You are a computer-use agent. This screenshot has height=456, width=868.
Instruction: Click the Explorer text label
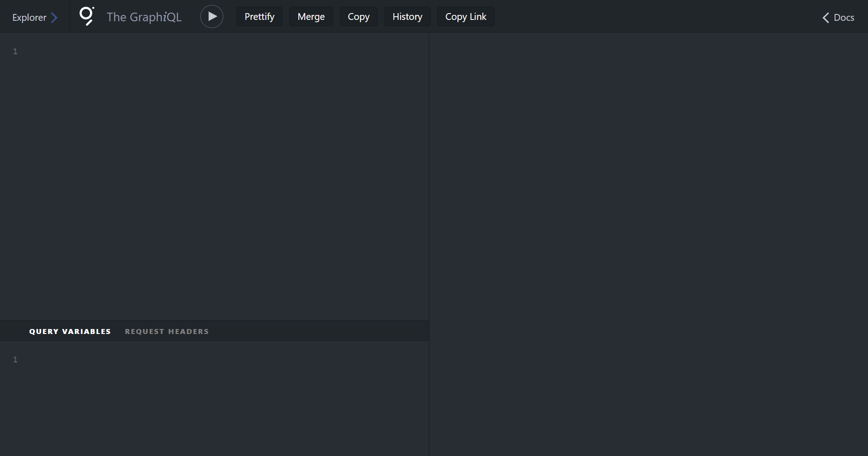[x=29, y=18]
